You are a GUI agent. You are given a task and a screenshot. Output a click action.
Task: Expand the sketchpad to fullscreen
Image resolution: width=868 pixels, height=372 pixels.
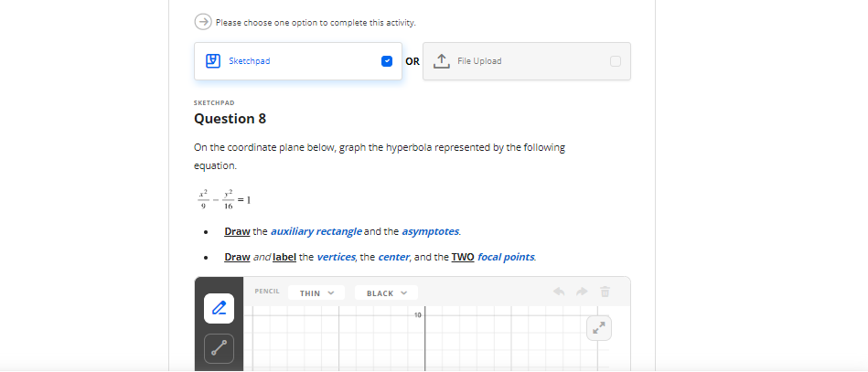(x=599, y=328)
